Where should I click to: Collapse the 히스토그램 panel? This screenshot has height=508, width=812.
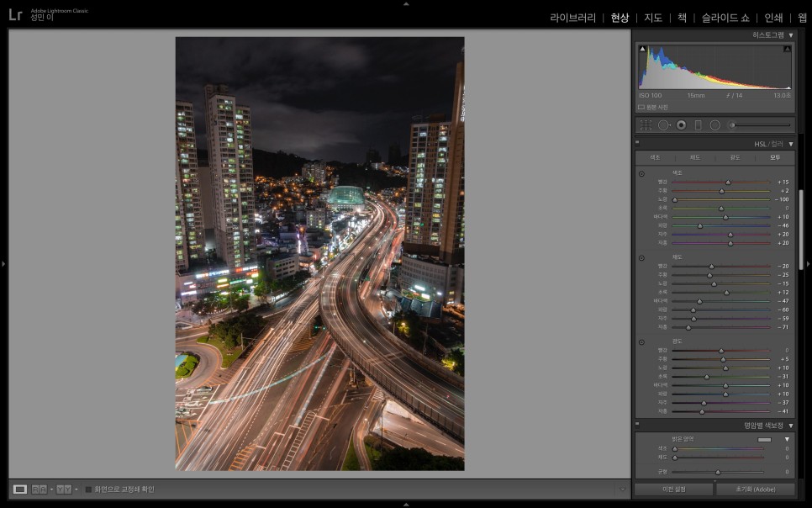tap(791, 35)
